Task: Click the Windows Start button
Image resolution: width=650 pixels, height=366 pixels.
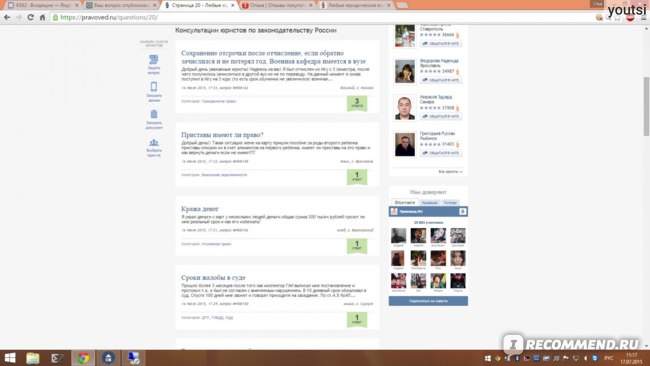Action: point(10,358)
